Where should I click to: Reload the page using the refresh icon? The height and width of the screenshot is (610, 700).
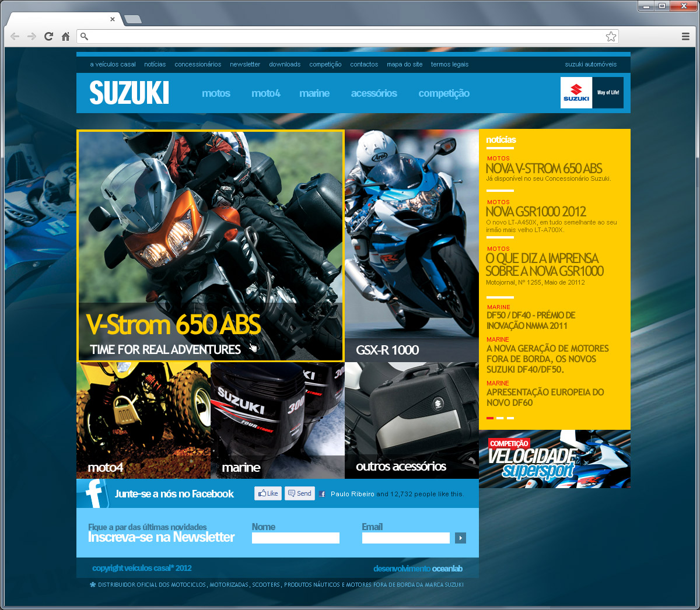(x=48, y=36)
